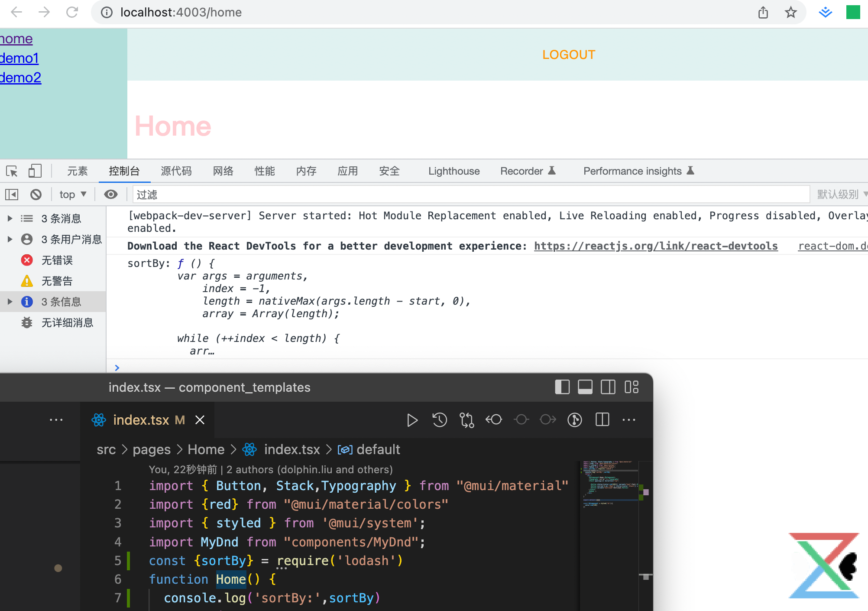Open the timeline history clock icon
The width and height of the screenshot is (868, 611).
(x=439, y=420)
